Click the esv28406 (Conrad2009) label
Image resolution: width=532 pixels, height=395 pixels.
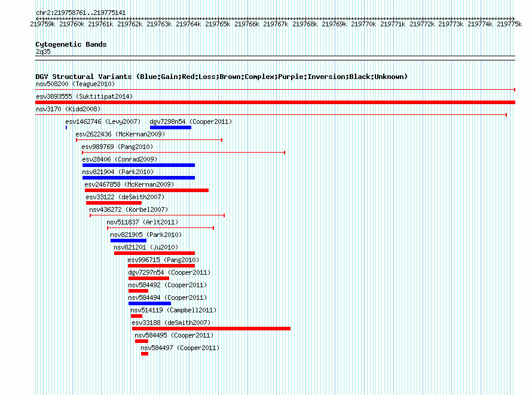[120, 159]
